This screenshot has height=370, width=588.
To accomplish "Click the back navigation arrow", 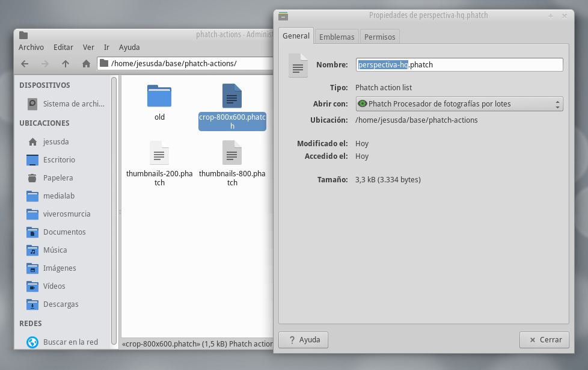I will click(25, 63).
